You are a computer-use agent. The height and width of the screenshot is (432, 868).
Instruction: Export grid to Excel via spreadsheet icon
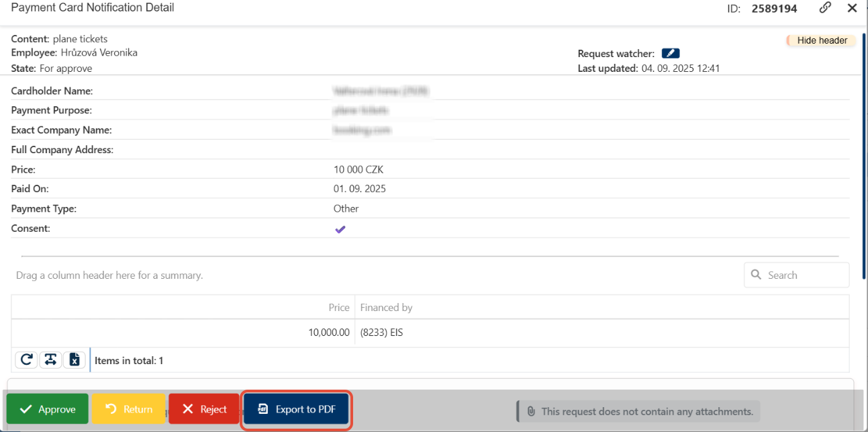(75, 360)
